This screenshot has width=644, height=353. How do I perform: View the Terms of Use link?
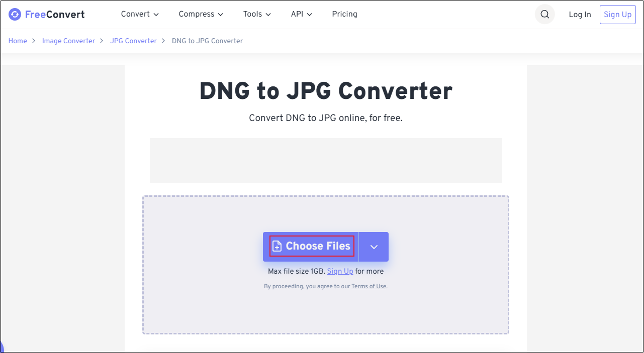tap(369, 286)
